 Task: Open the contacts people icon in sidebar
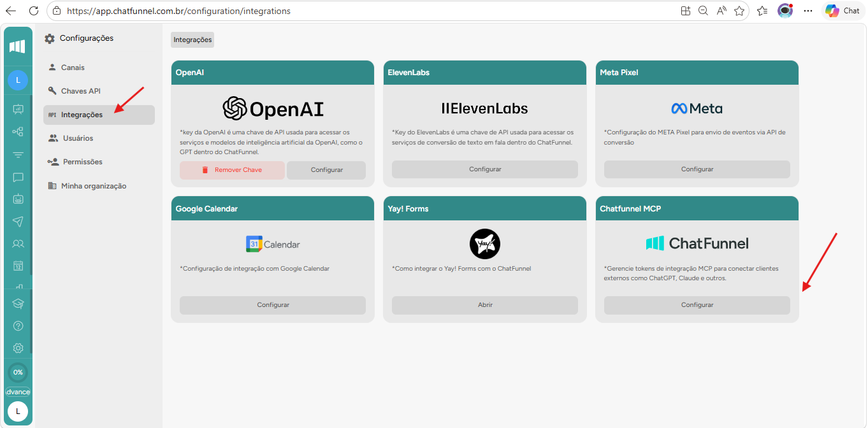[x=18, y=243]
